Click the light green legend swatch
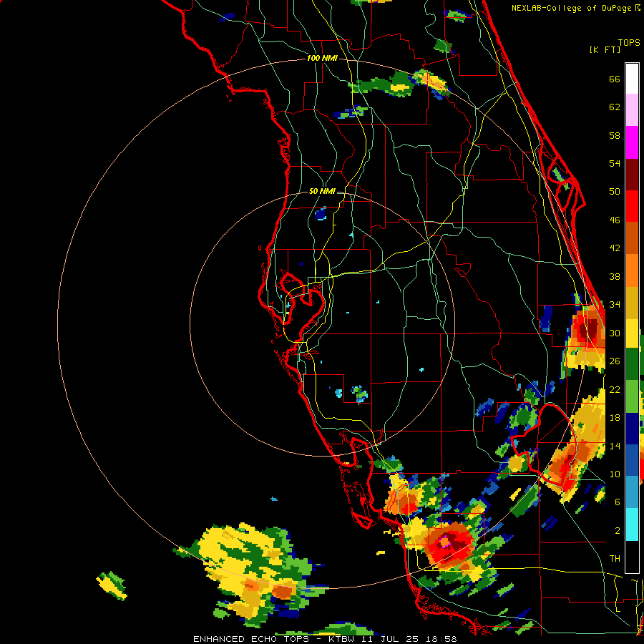644x644 pixels. click(x=632, y=396)
